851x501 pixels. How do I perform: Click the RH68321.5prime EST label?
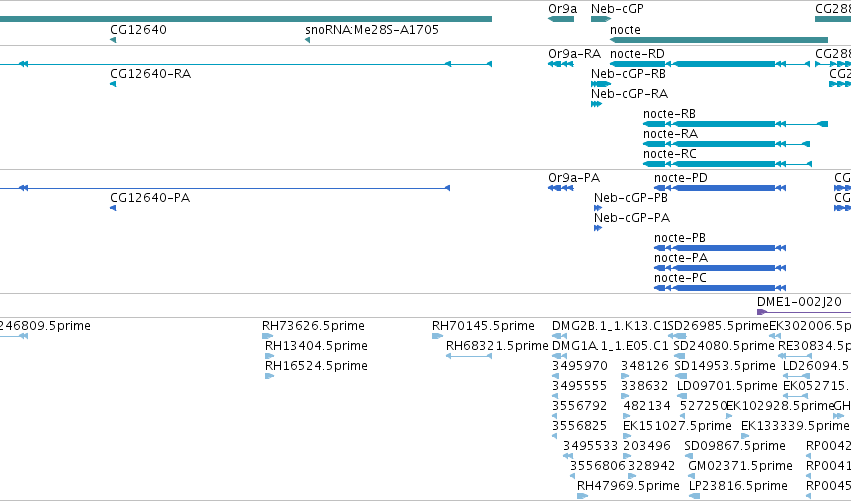point(497,346)
